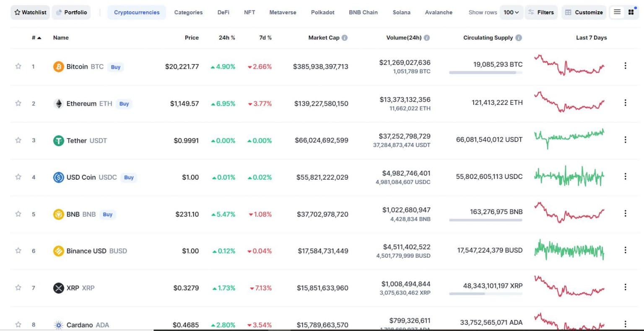This screenshot has height=331, width=644.
Task: Sort table by Name column
Action: [x=61, y=38]
